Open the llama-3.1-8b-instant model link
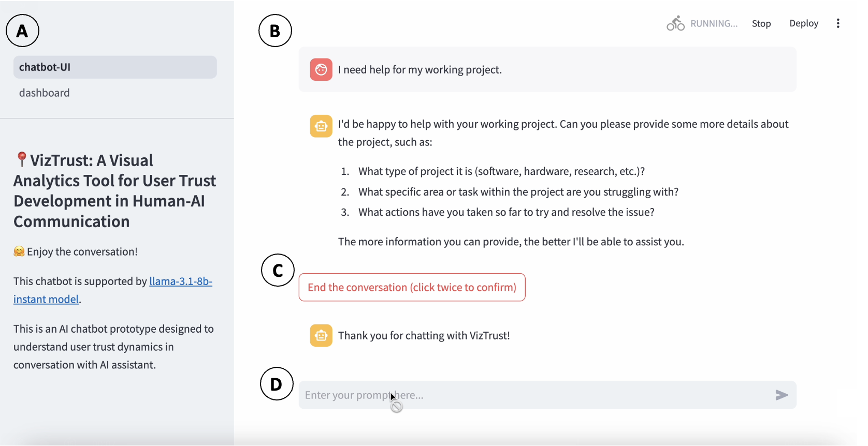The image size is (868, 446). tap(180, 281)
